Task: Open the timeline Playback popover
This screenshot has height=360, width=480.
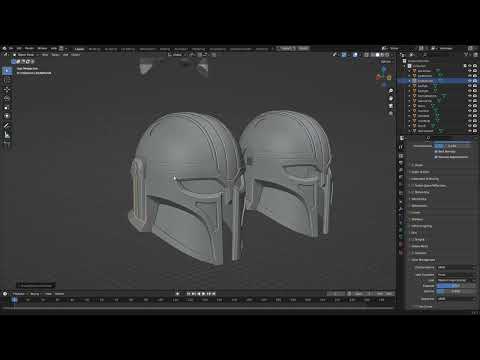Action: click(x=20, y=294)
